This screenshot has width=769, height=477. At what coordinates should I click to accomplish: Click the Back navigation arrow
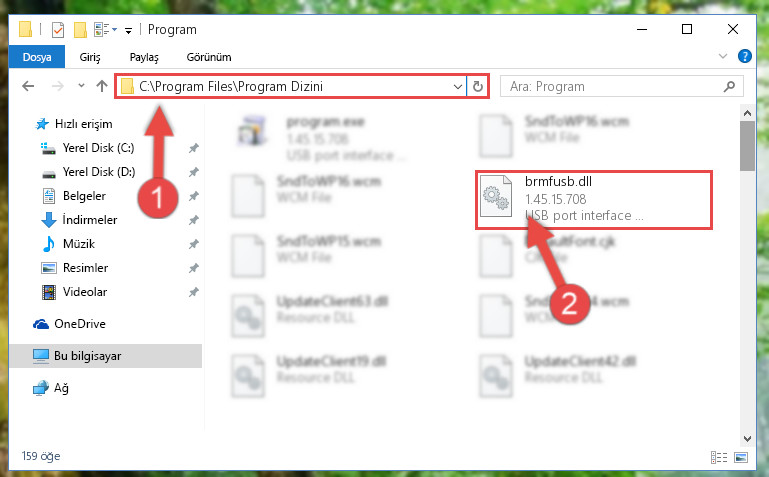click(x=28, y=86)
